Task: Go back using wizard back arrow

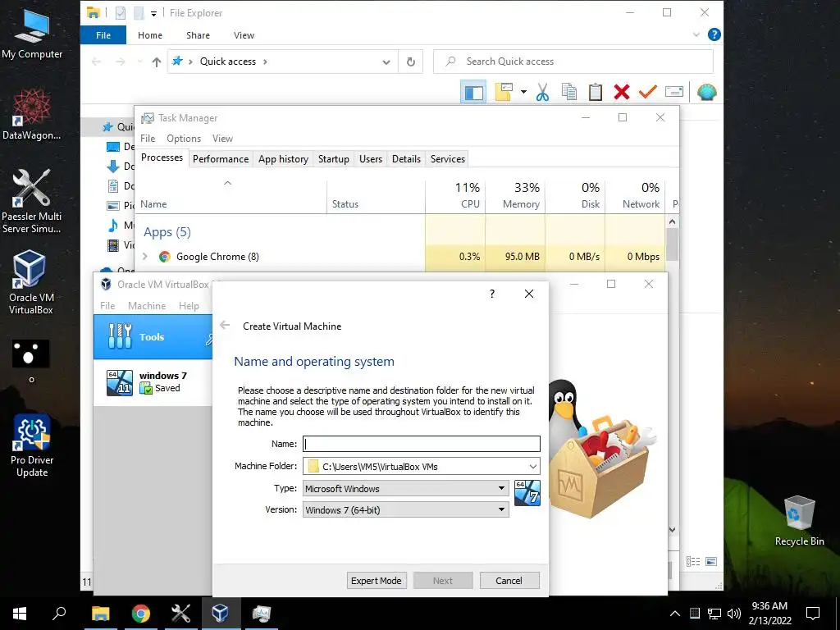Action: pyautogui.click(x=225, y=325)
